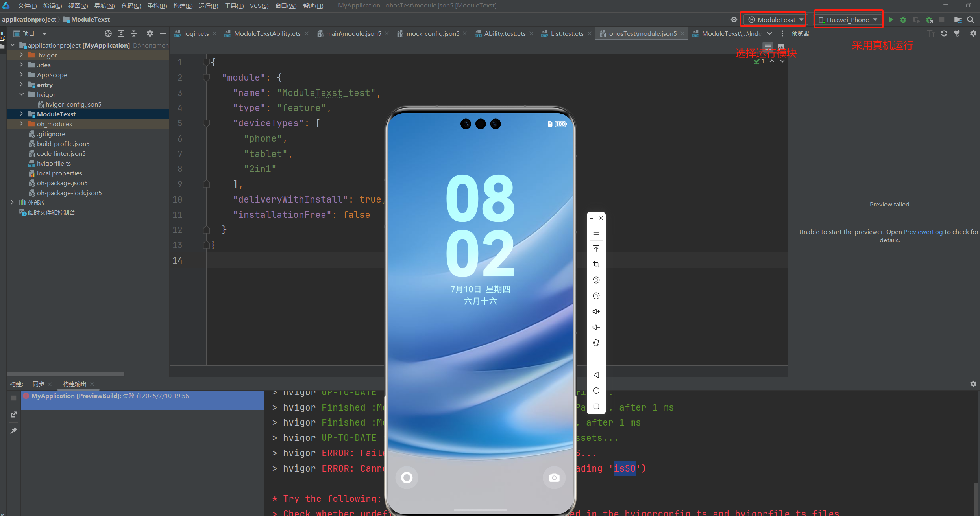Click emulator keep-on-top arrow icon
980x516 pixels.
[596, 249]
